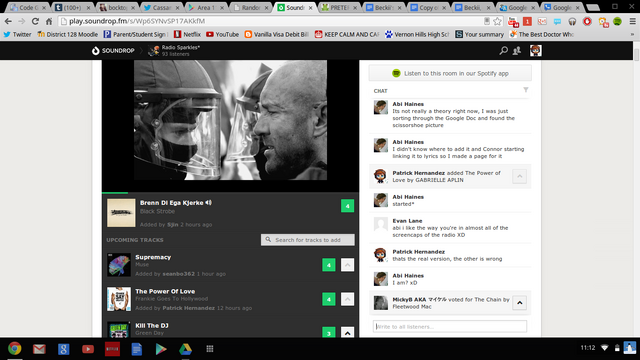Open the Chrome menu hamburger icon
Screen dimensions: 640x360
click(x=633, y=21)
